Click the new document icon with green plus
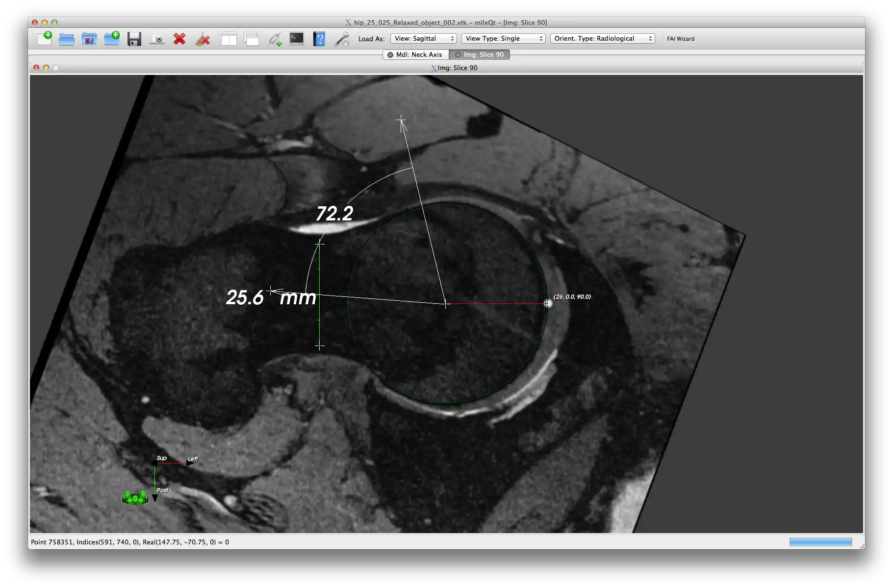The width and height of the screenshot is (893, 588). point(44,38)
